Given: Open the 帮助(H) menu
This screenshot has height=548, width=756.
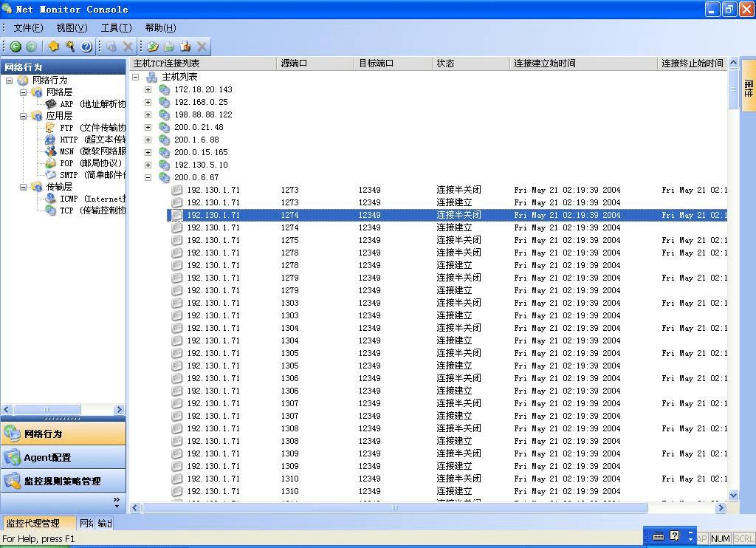Looking at the screenshot, I should click(x=160, y=28).
